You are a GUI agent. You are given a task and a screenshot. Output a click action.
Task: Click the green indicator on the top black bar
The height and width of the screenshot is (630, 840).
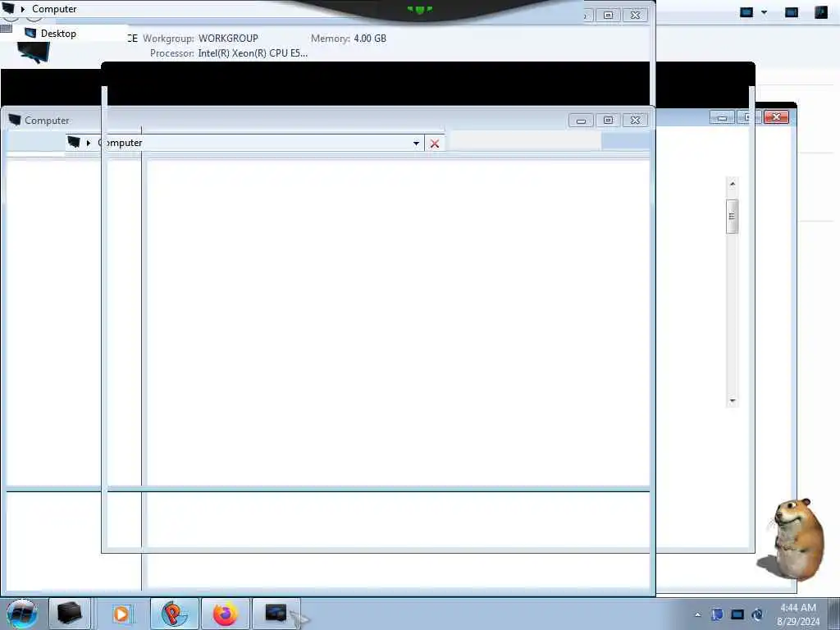coord(419,9)
